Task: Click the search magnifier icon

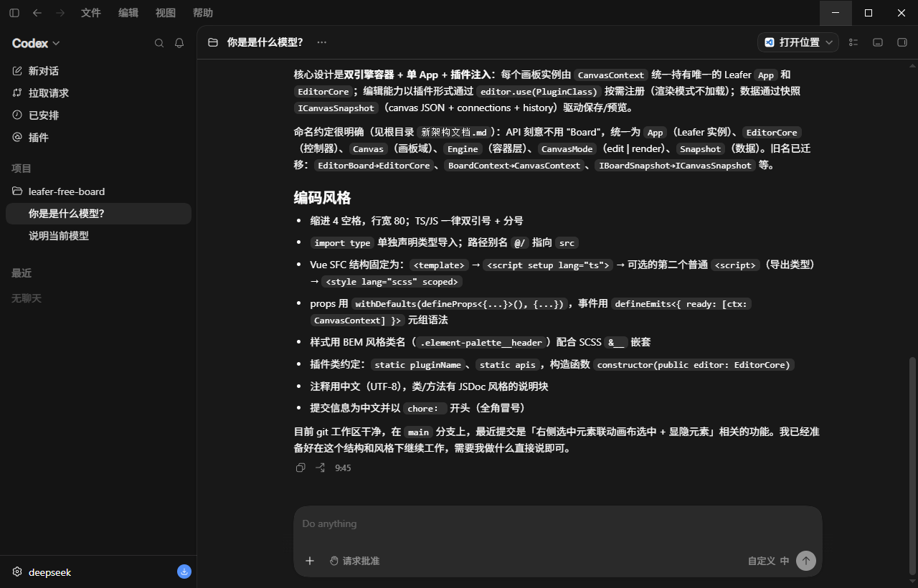Action: click(x=159, y=43)
